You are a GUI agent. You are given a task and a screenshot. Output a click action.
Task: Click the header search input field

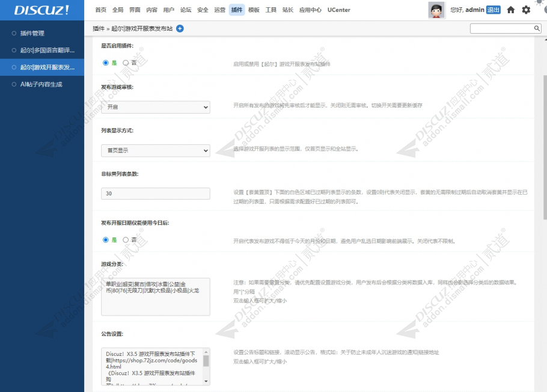[502, 28]
